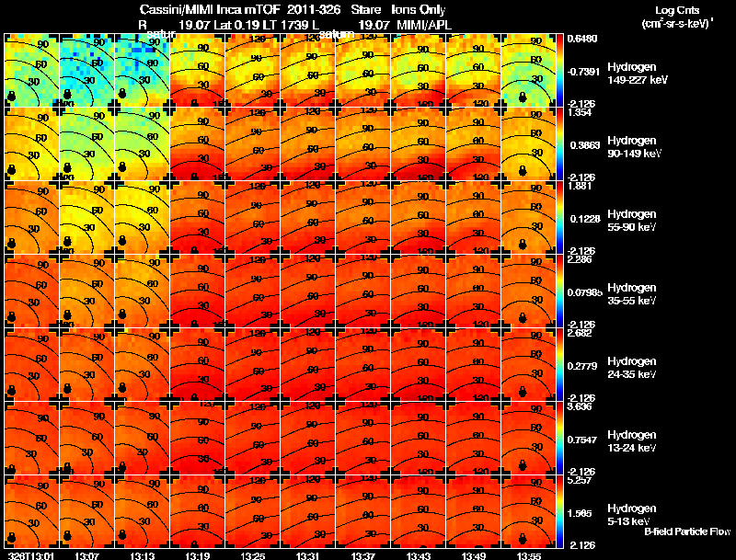The width and height of the screenshot is (736, 560).
Task: Select the 149-227 keV panel at 13:19
Action: coord(198,71)
